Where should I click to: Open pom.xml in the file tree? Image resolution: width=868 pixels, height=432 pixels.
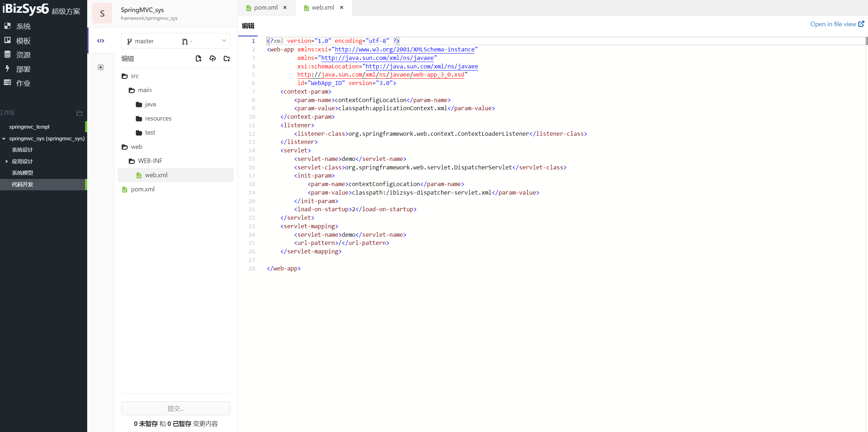176,189
